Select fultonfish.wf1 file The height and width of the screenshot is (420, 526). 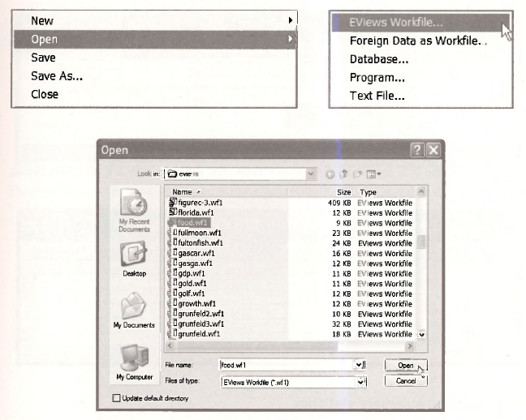coord(200,242)
